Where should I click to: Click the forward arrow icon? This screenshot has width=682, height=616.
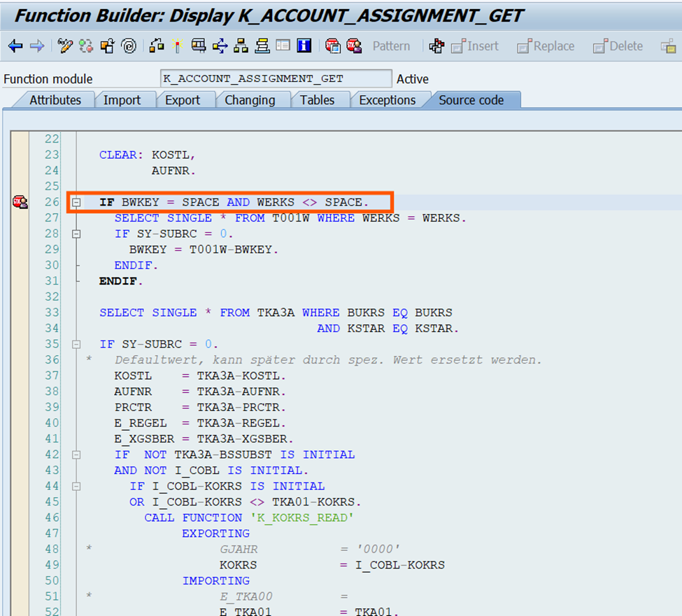tap(37, 46)
